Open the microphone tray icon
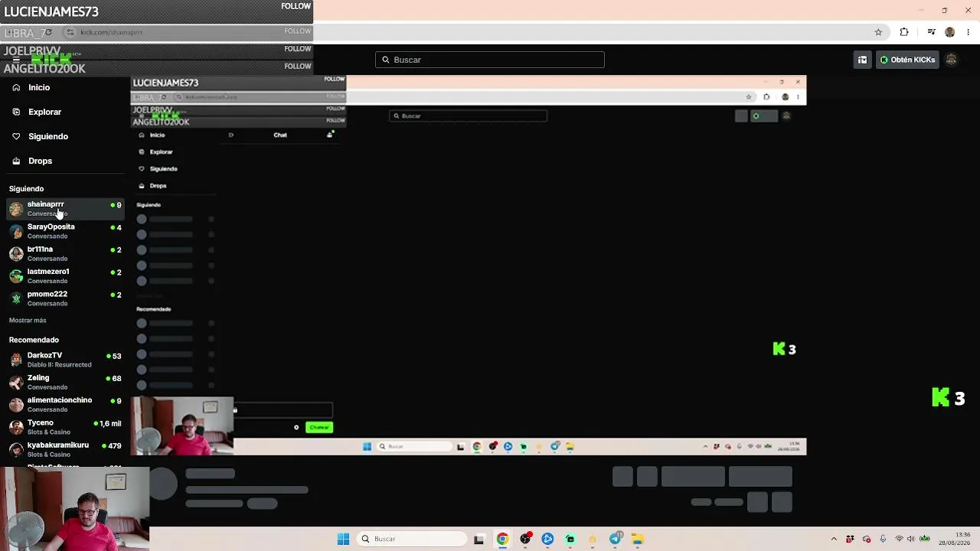 tap(883, 539)
